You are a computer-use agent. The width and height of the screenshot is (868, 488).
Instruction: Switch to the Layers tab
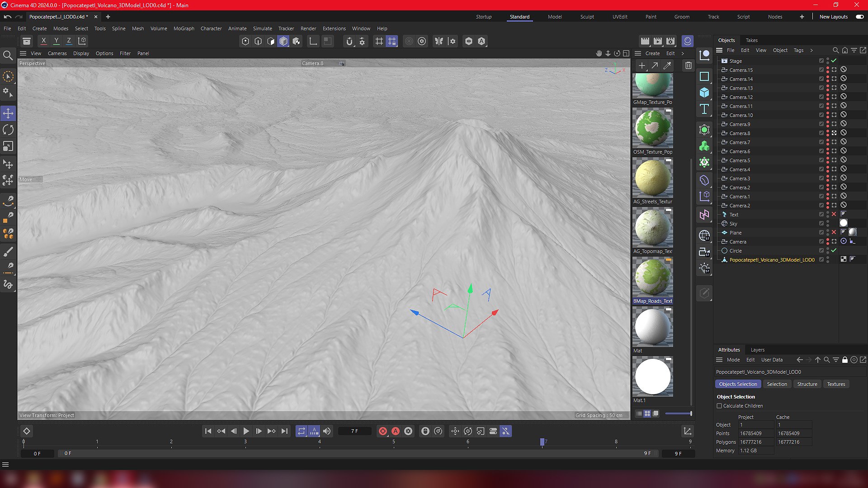(757, 350)
